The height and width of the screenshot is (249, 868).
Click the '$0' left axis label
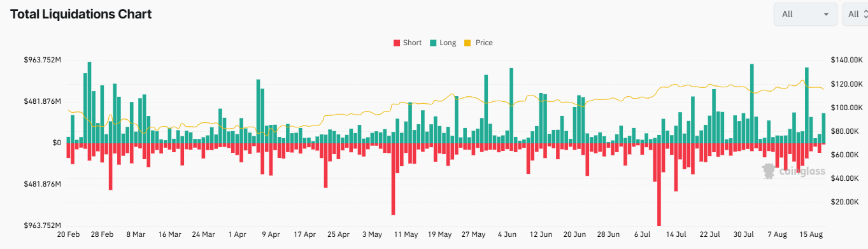57,143
